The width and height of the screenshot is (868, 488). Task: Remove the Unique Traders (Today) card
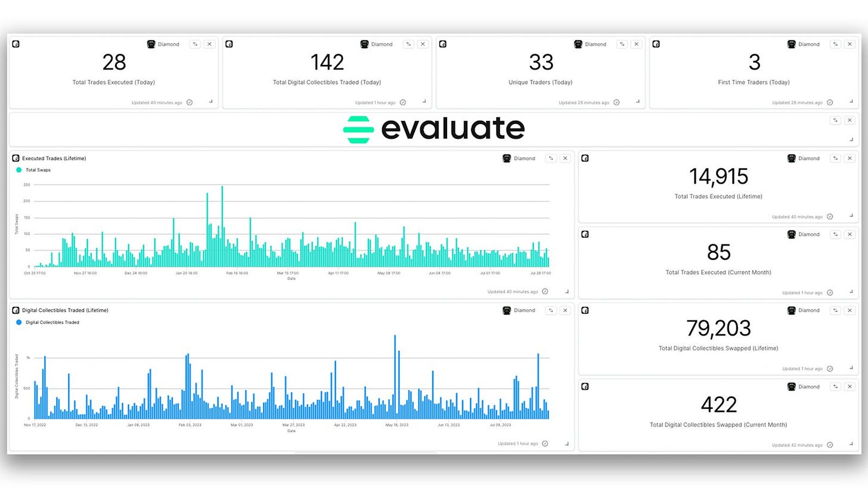click(636, 44)
